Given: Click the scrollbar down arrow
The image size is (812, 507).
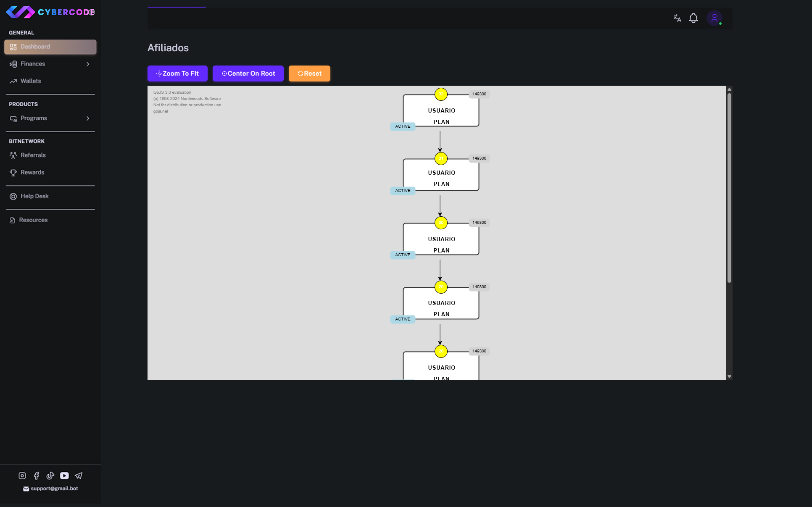Looking at the screenshot, I should pyautogui.click(x=729, y=377).
